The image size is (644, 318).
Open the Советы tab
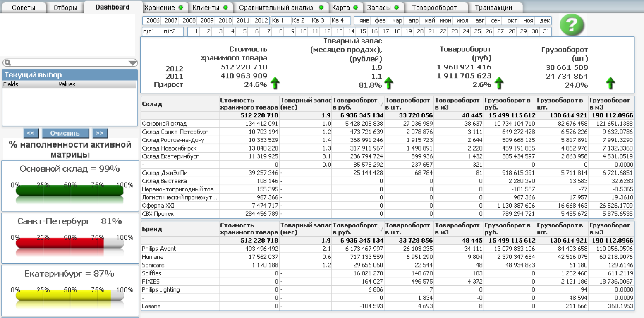[x=23, y=7]
